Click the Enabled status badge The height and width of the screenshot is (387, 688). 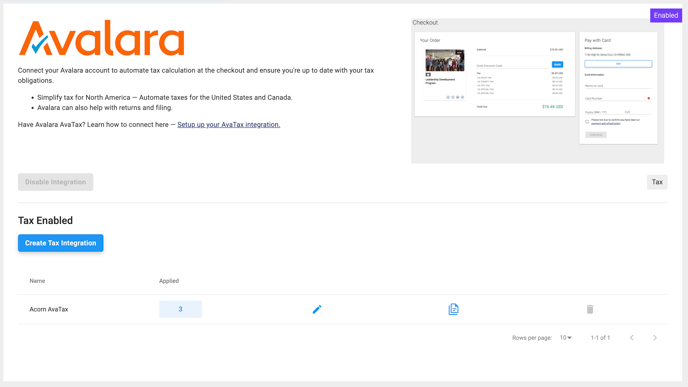pyautogui.click(x=666, y=15)
